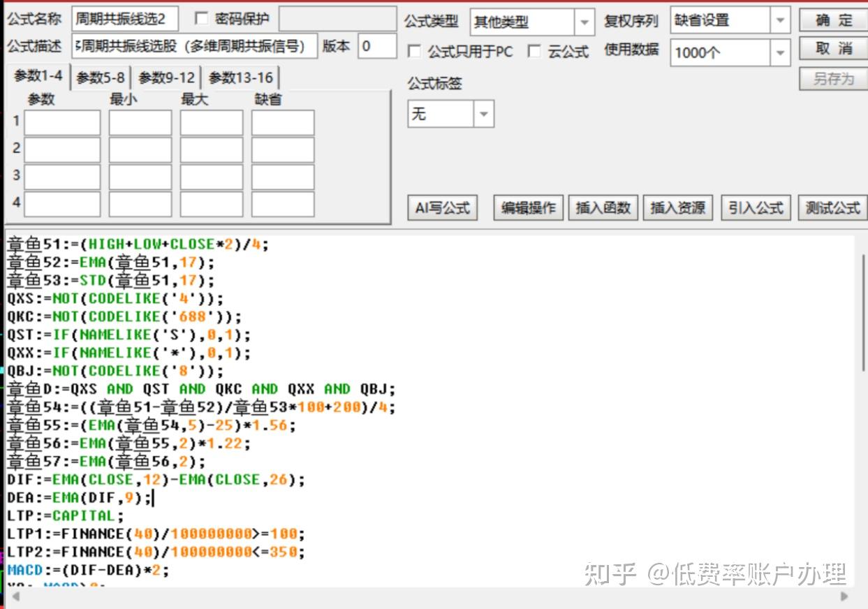This screenshot has width=868, height=609.
Task: Open the 公式类型 dropdown showing 其他类型
Action: pos(584,22)
